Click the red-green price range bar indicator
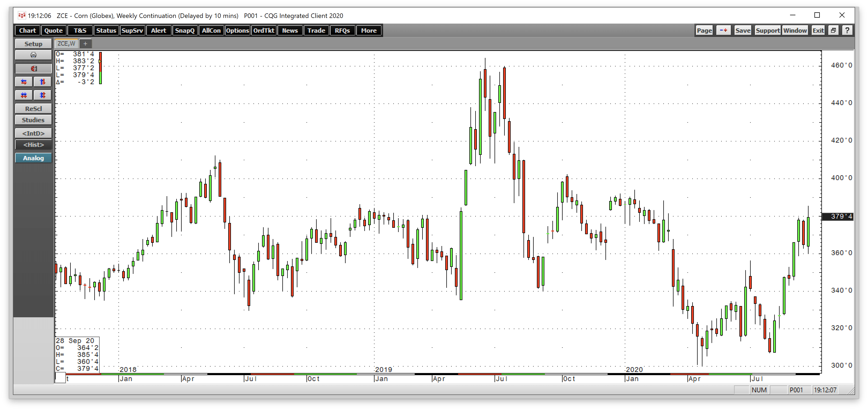This screenshot has height=410, width=868. coord(100,68)
